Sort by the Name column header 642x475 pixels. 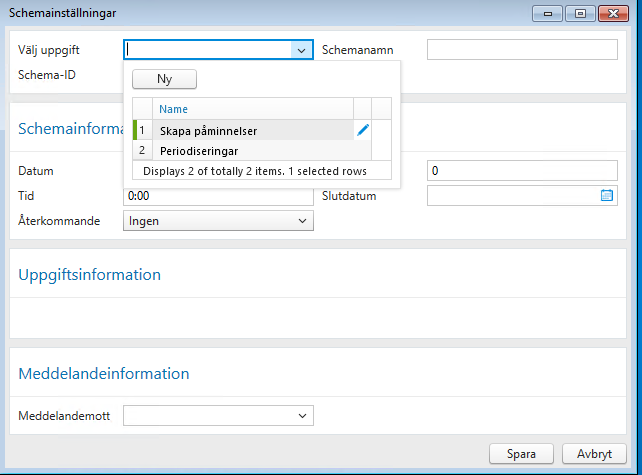(250, 109)
